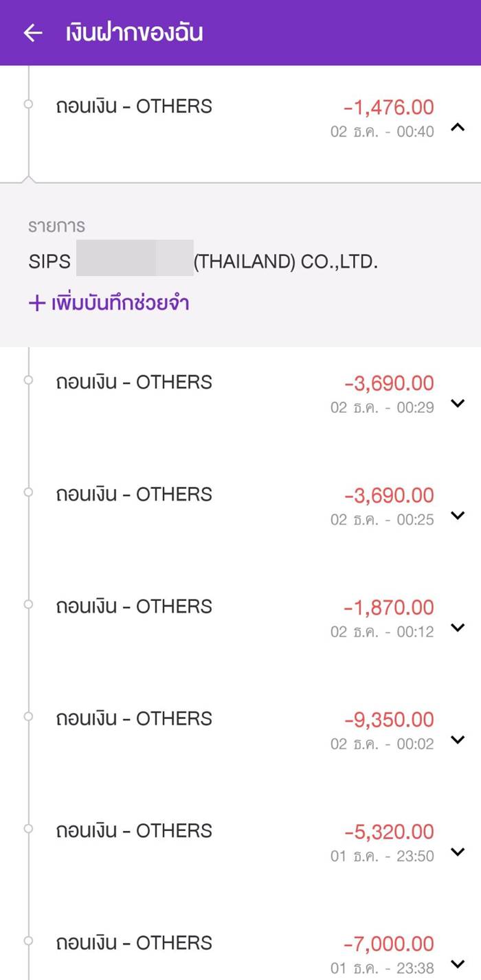Click the plus icon beside เพิ่มบันทึกช่วยจำ
This screenshot has height=980, width=481.
coord(34,302)
